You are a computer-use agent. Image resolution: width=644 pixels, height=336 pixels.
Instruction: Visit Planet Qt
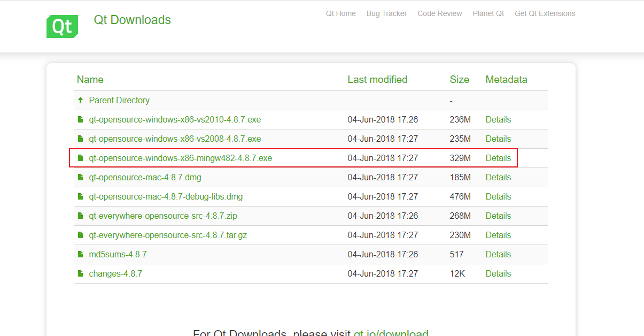488,13
